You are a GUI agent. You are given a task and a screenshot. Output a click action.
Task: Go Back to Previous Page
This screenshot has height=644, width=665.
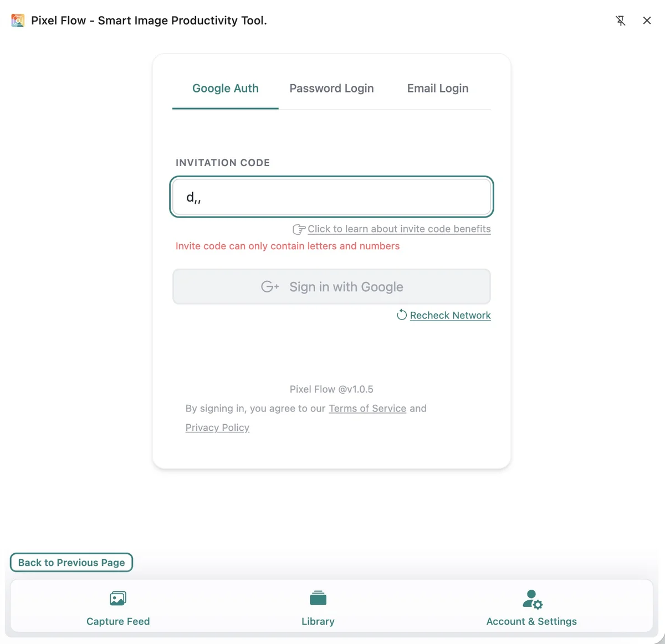pos(71,563)
